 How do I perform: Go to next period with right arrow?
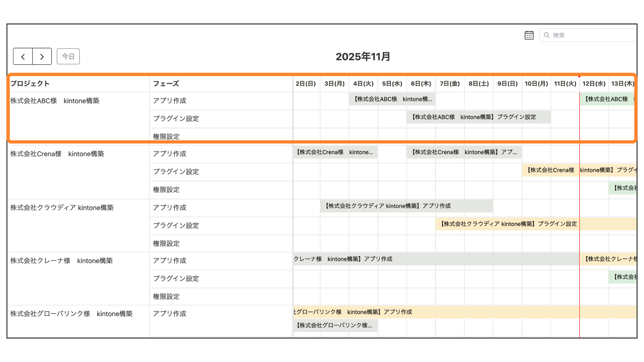pos(42,57)
